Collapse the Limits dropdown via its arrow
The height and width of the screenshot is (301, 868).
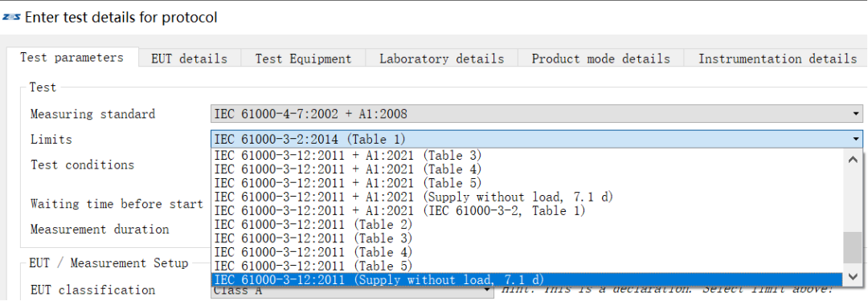coord(857,139)
